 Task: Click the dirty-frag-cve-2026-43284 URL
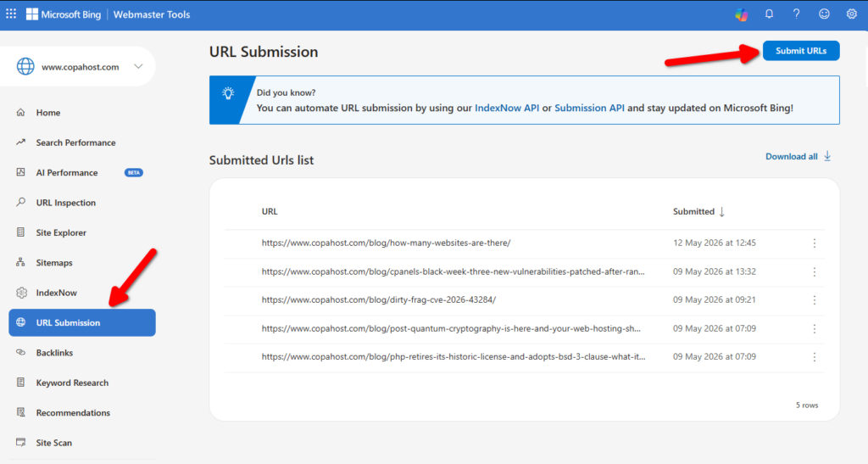coord(379,299)
